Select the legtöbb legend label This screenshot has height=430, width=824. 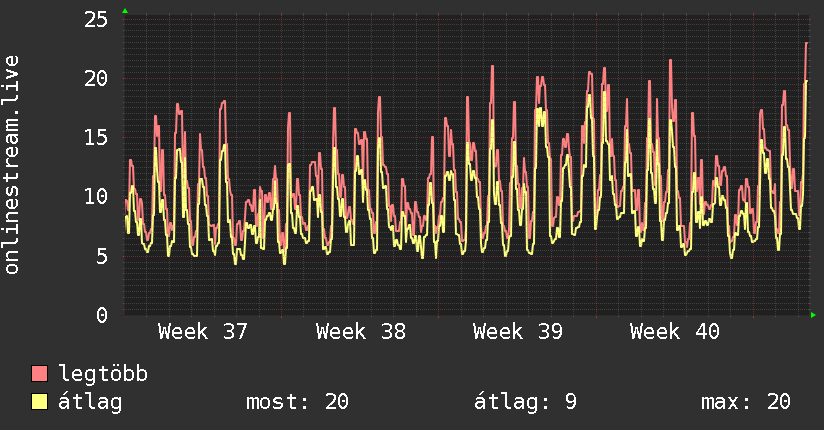click(103, 374)
